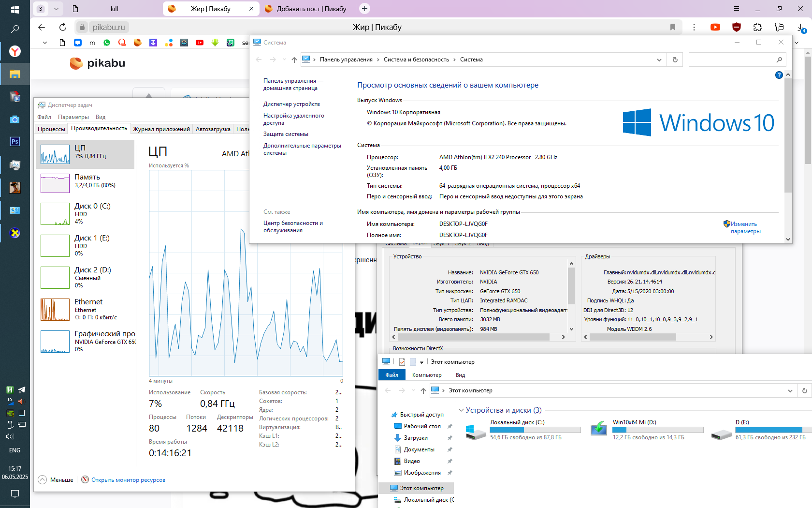Open browser extensions puzzle icon
Viewport: 812px width, 508px height.
tap(758, 27)
